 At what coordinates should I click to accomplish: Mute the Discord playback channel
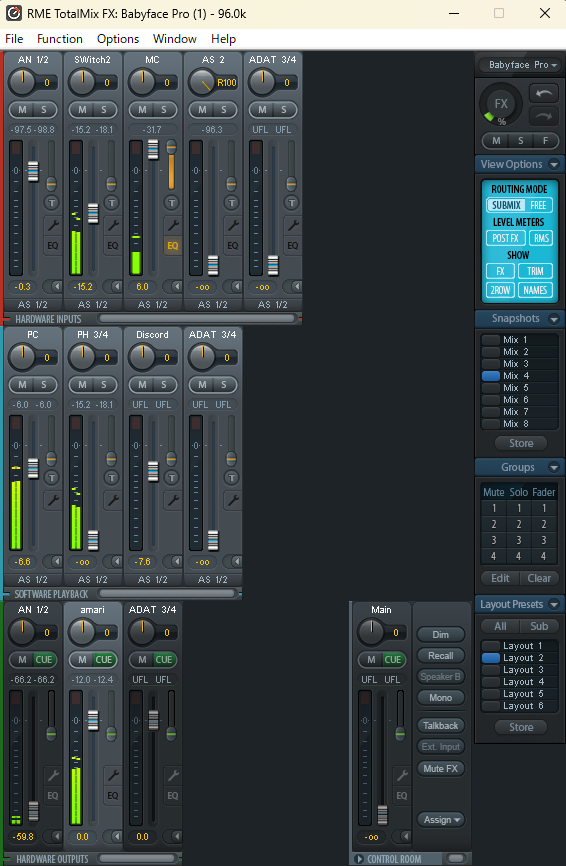tap(142, 384)
